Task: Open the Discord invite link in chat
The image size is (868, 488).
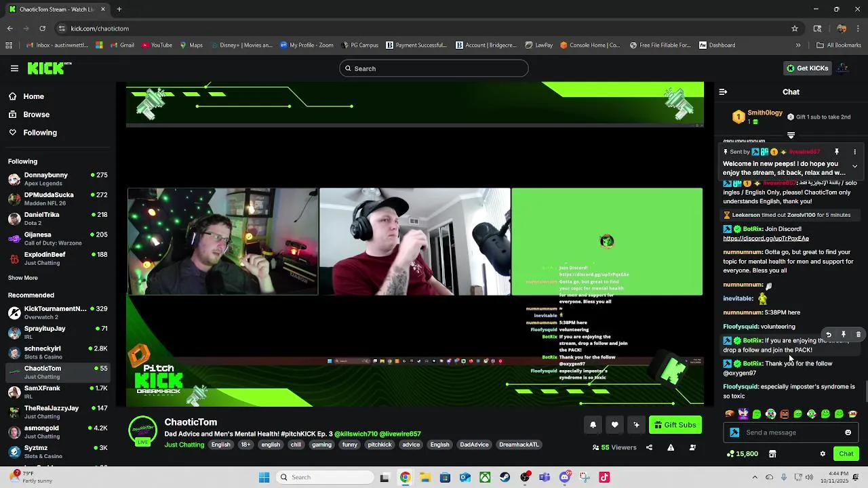Action: [766, 239]
